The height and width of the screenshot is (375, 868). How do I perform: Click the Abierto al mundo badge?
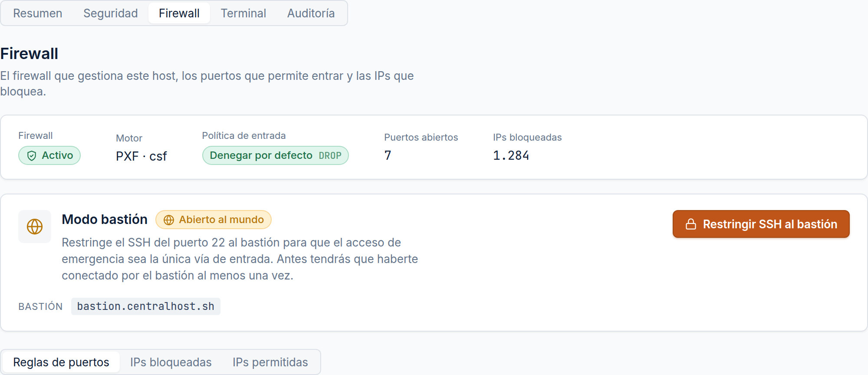[214, 220]
